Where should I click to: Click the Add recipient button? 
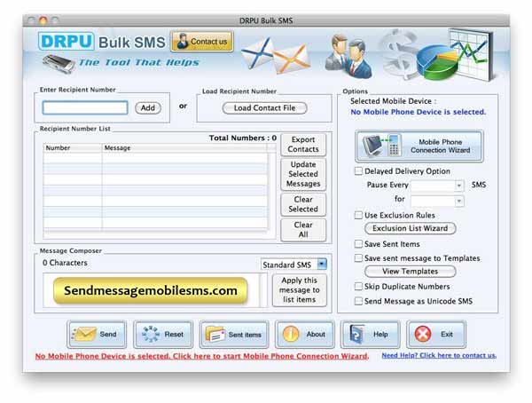click(148, 108)
